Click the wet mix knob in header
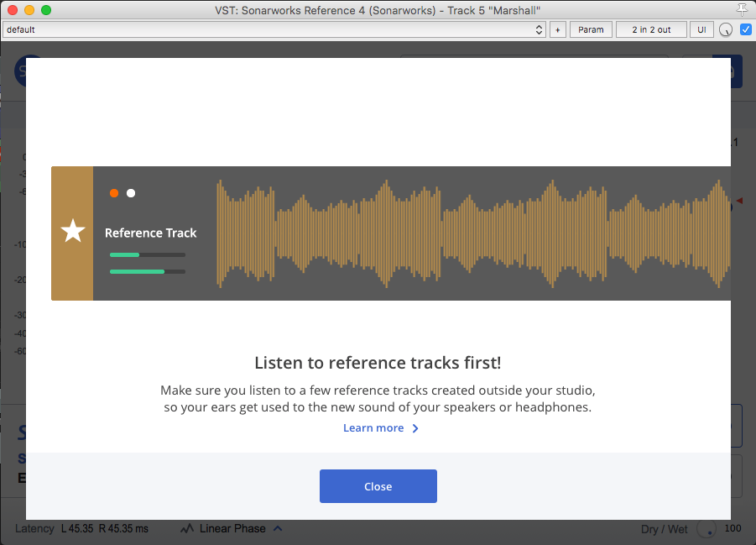Screen dimensions: 756x545 [x=726, y=30]
